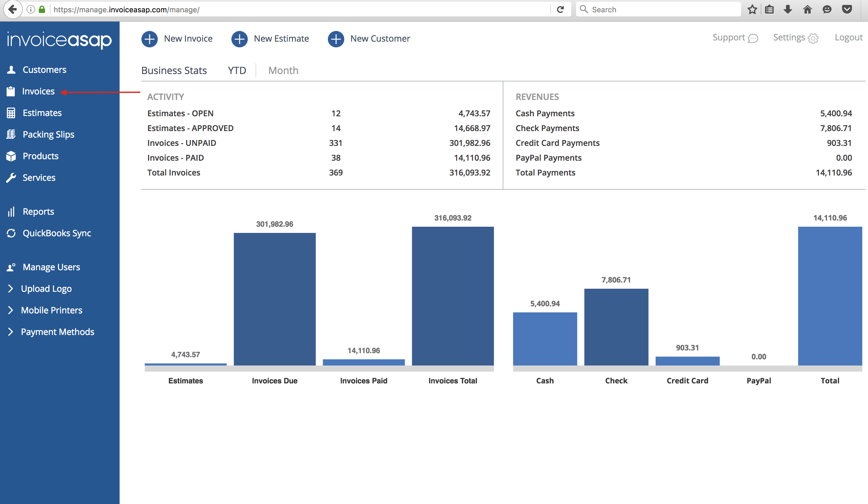
Task: Click New Customer button text
Action: pyautogui.click(x=380, y=39)
